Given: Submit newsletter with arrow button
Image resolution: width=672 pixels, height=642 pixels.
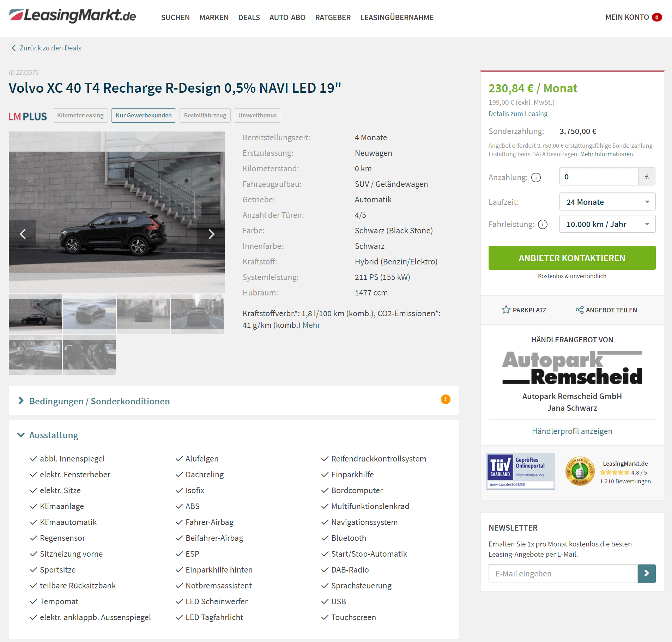Looking at the screenshot, I should (x=647, y=574).
